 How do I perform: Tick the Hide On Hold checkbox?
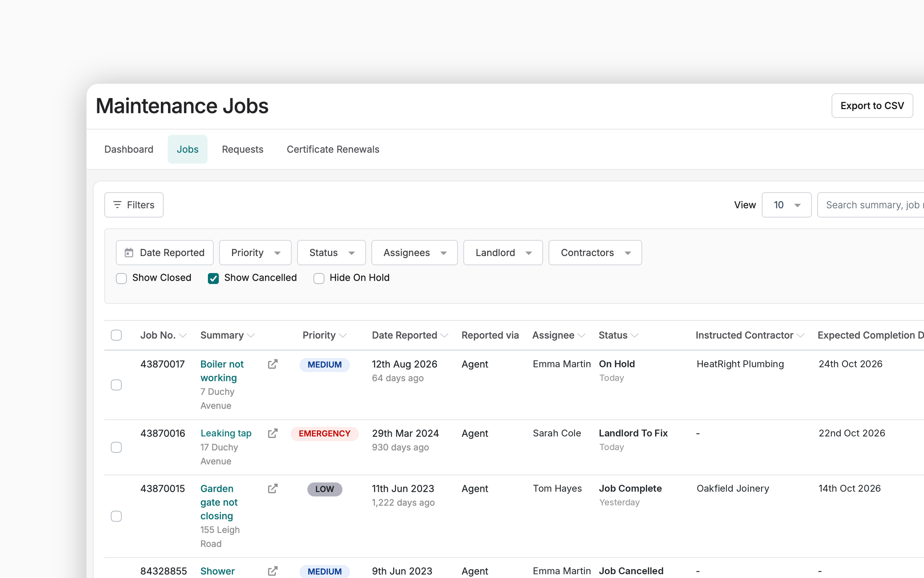(319, 278)
